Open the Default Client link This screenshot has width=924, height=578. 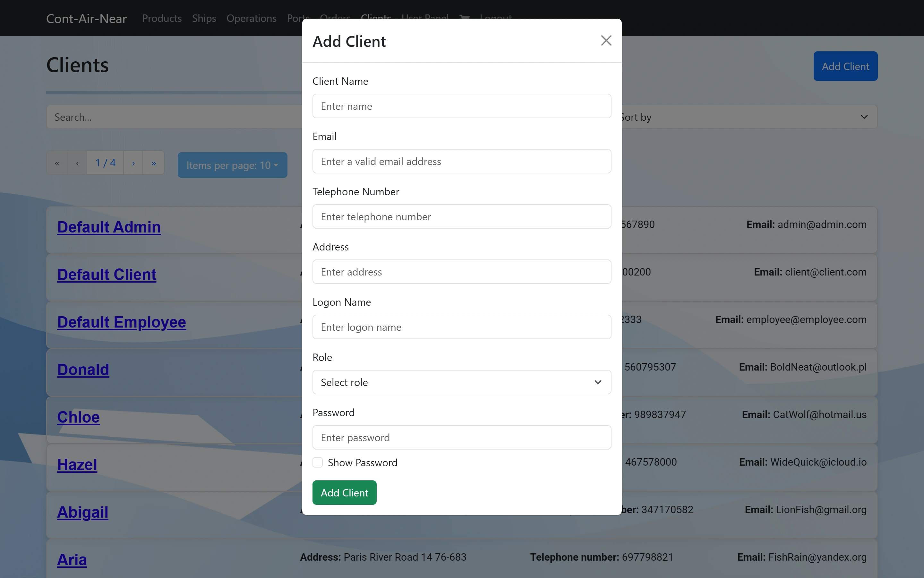[x=107, y=275]
